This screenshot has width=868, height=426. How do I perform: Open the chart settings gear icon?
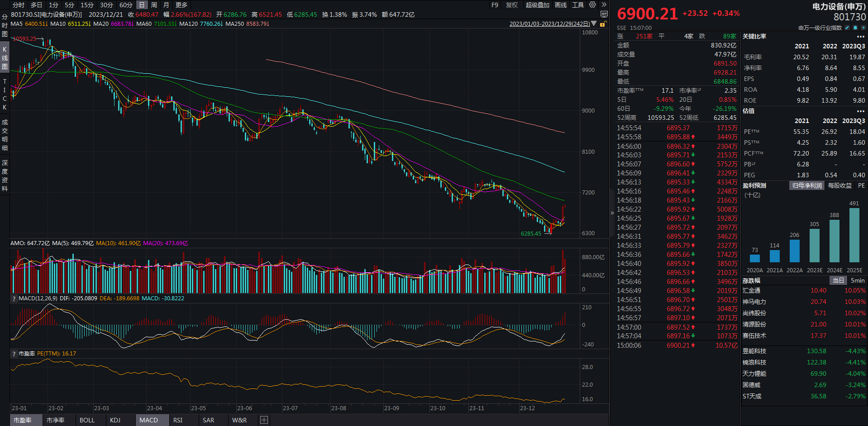[592, 5]
